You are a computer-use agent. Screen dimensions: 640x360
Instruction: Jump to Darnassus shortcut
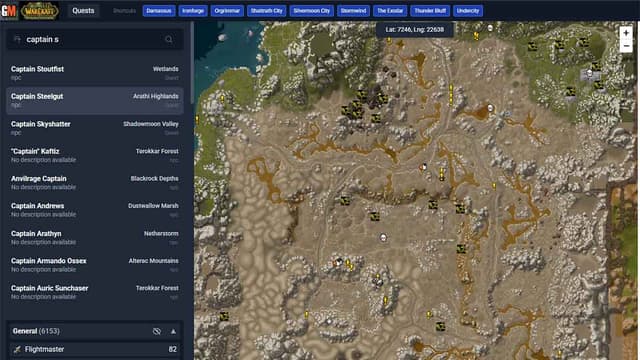click(x=159, y=11)
